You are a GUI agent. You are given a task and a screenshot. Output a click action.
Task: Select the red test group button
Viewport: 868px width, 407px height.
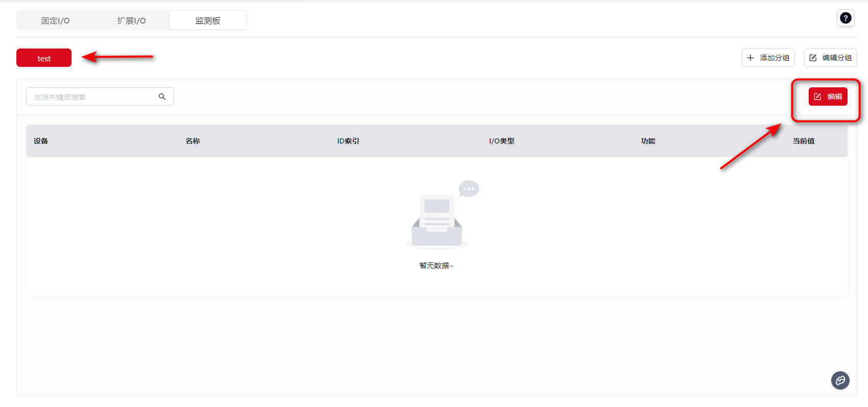tap(44, 58)
